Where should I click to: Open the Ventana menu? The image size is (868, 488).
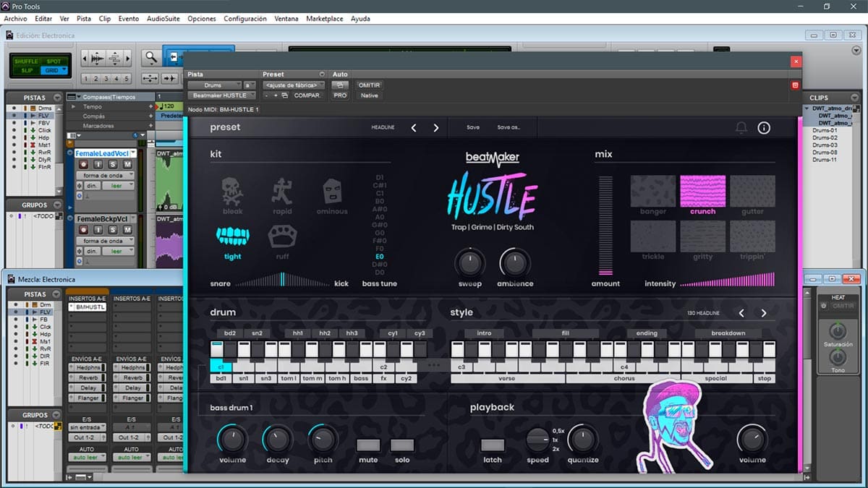point(286,18)
